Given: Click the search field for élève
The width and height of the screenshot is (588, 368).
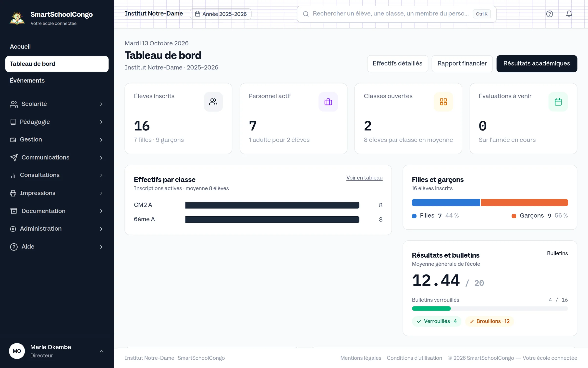Looking at the screenshot, I should (396, 14).
